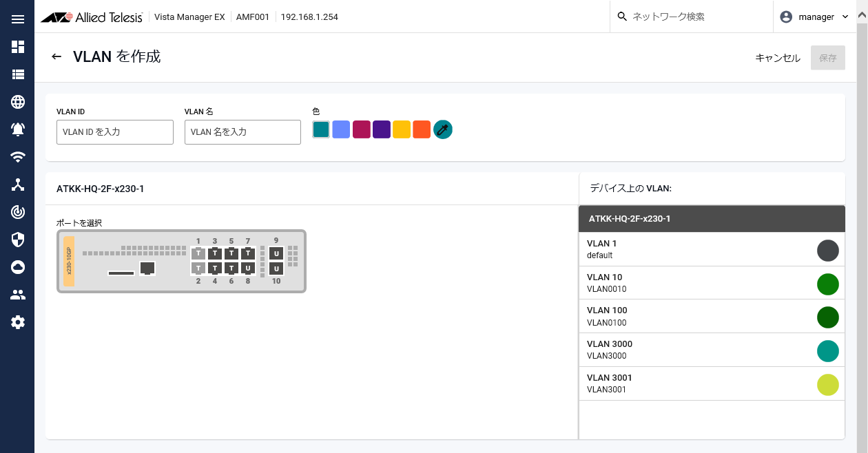The image size is (868, 453).
Task: Open the wireless Wi-Fi management icon
Action: pos(18,157)
